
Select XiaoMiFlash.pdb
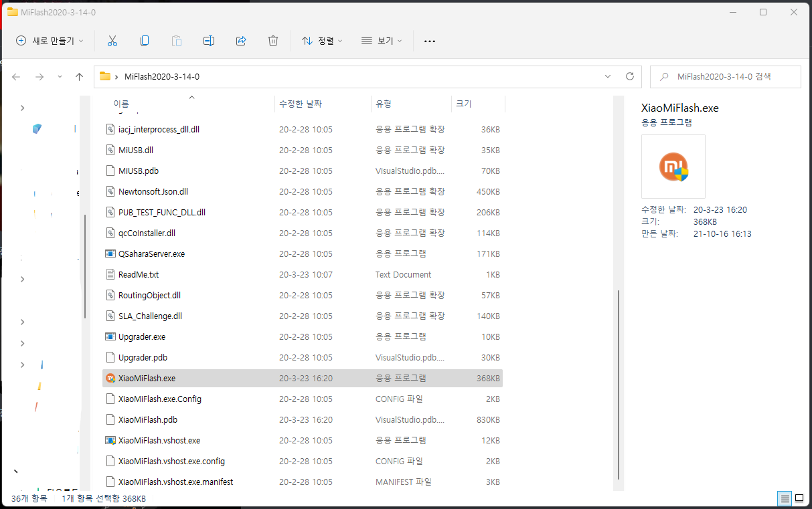pos(303,419)
